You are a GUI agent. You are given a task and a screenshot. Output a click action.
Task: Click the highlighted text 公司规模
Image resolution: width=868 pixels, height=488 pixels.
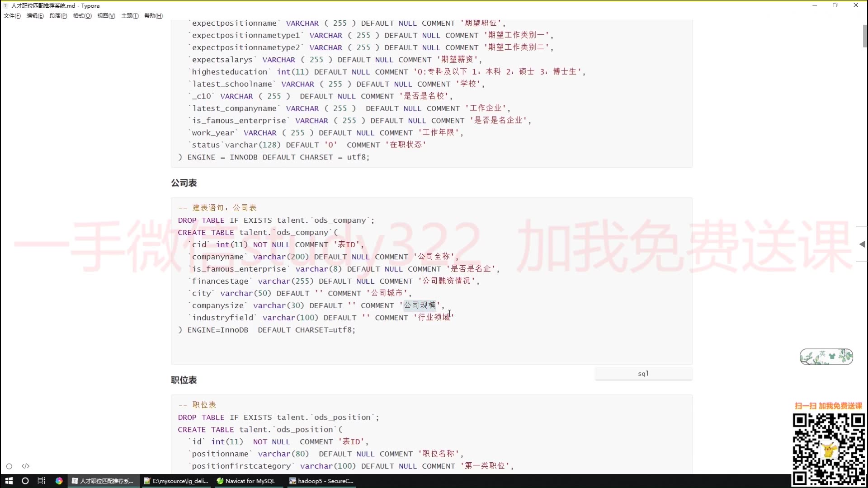coord(420,305)
